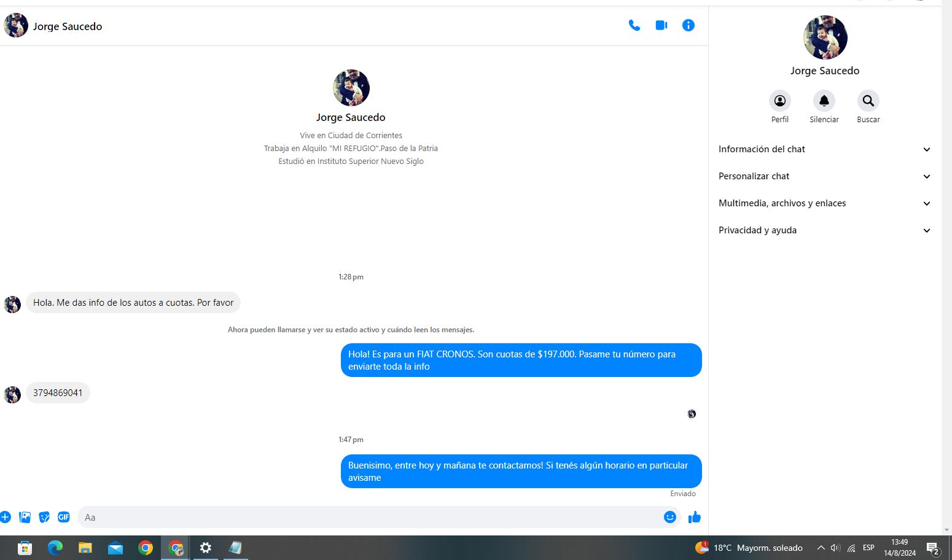Viewport: 952px width, 560px height.
Task: Expand the Personalizar chat section
Action: [824, 176]
